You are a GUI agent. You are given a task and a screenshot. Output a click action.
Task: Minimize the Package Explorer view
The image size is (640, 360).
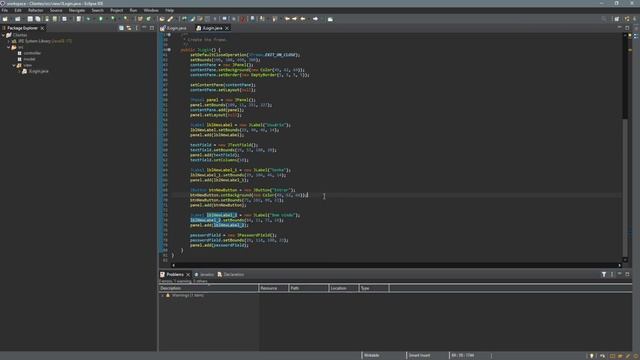click(144, 28)
